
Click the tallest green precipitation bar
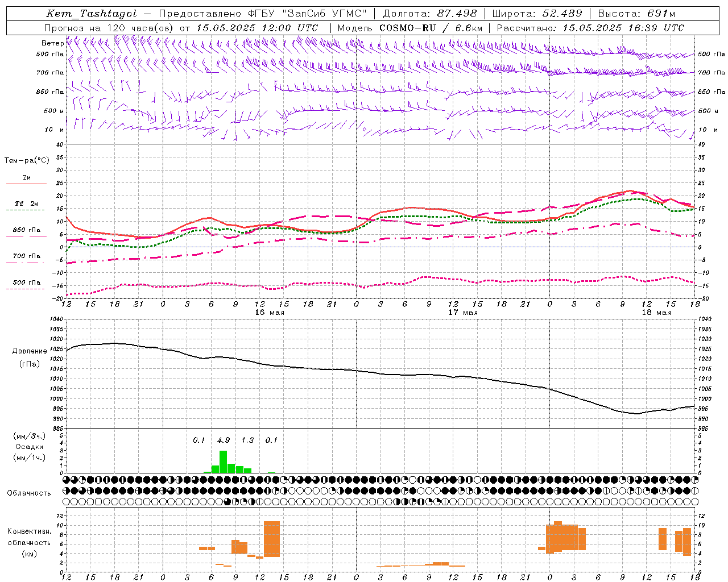tap(224, 462)
